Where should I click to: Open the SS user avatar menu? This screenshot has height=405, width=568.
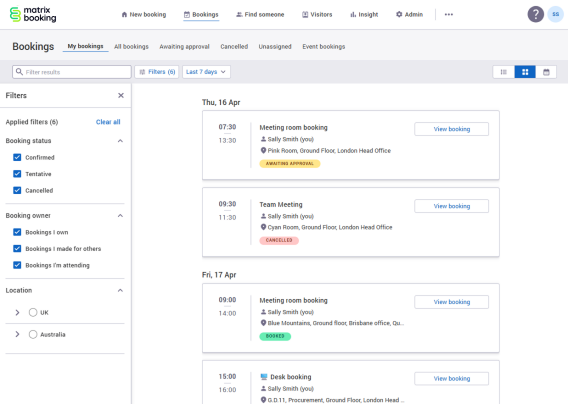coord(555,14)
